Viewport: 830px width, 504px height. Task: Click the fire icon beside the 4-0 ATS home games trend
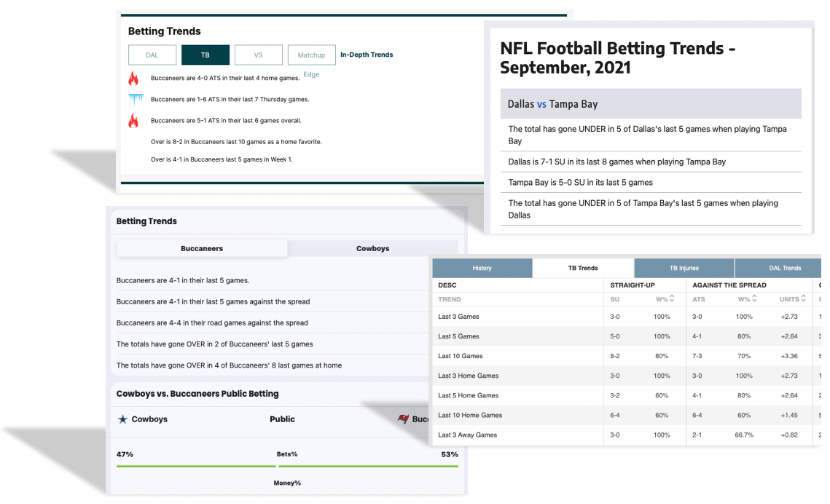pyautogui.click(x=134, y=78)
